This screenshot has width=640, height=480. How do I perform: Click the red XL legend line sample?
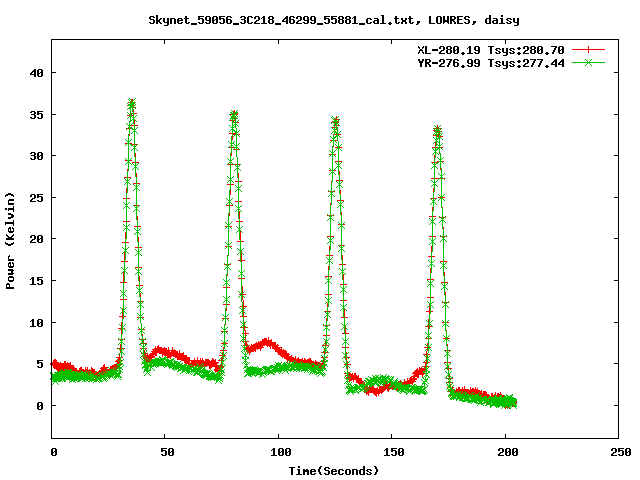pyautogui.click(x=588, y=50)
